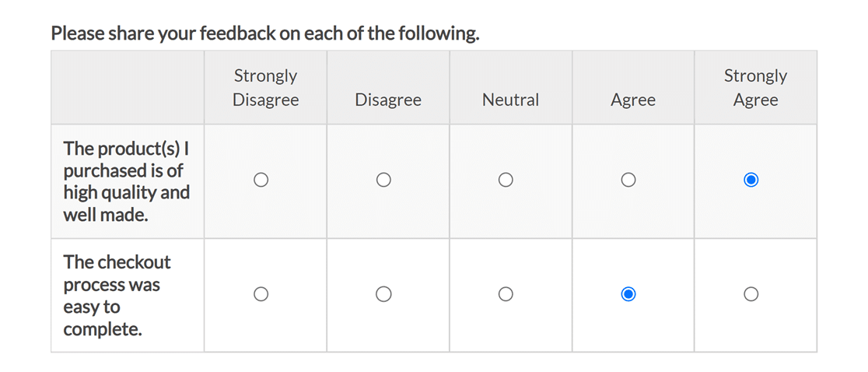Image resolution: width=868 pixels, height=372 pixels.
Task: Mark Neutral for checkout process row
Action: click(506, 294)
